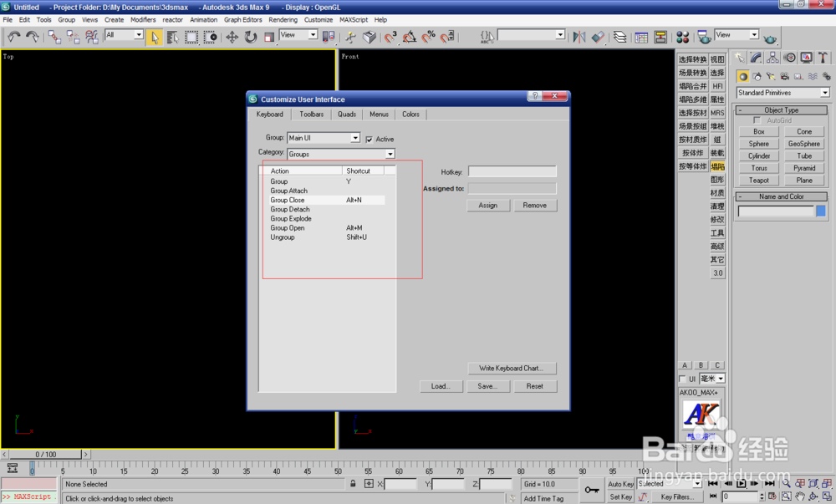Toggle the 3D Snaps magnet icon

pyautogui.click(x=390, y=37)
